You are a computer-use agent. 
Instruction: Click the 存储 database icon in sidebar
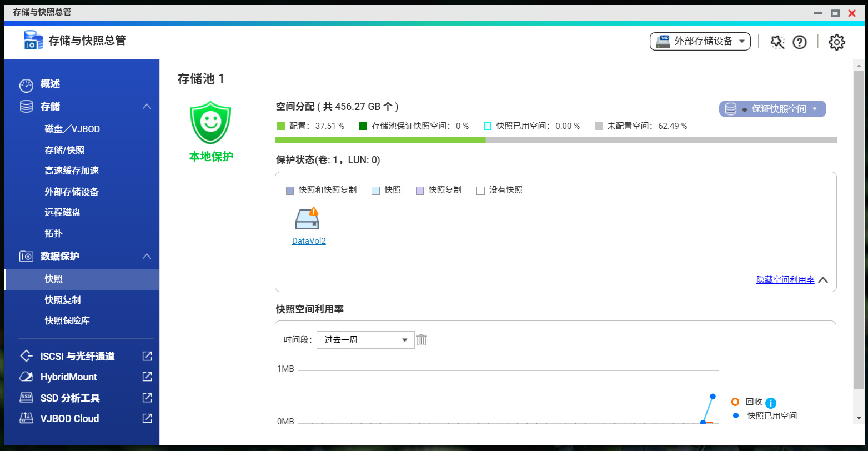(x=26, y=107)
